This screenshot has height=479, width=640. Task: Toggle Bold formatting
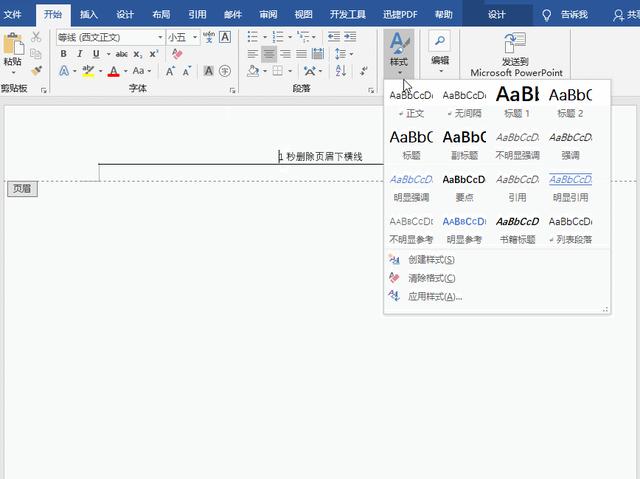[63, 54]
